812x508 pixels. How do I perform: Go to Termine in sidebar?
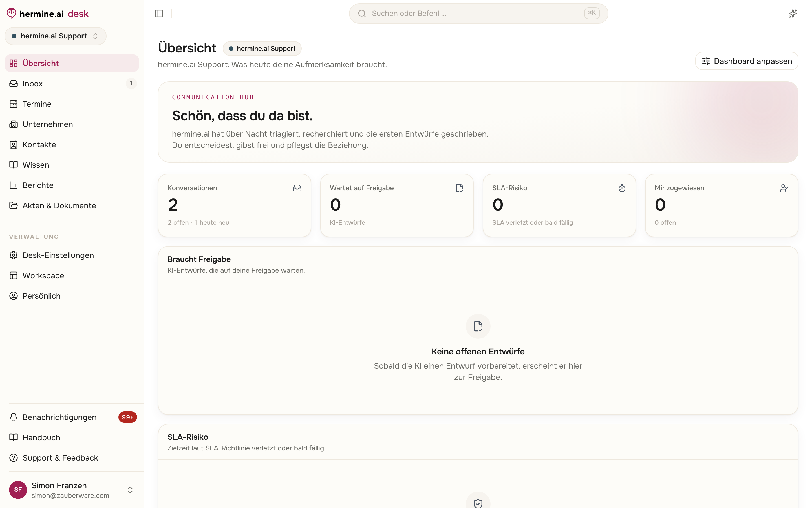[72, 104]
